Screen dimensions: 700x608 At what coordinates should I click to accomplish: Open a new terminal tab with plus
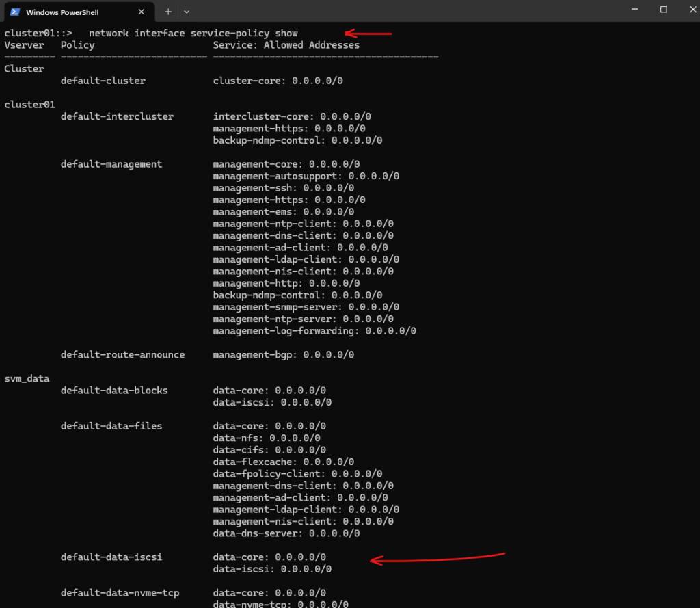pos(168,12)
